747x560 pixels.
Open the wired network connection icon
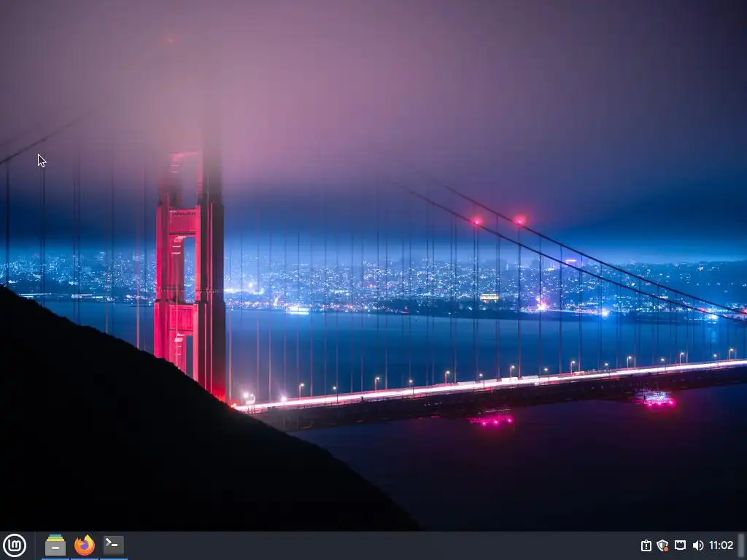pos(681,545)
